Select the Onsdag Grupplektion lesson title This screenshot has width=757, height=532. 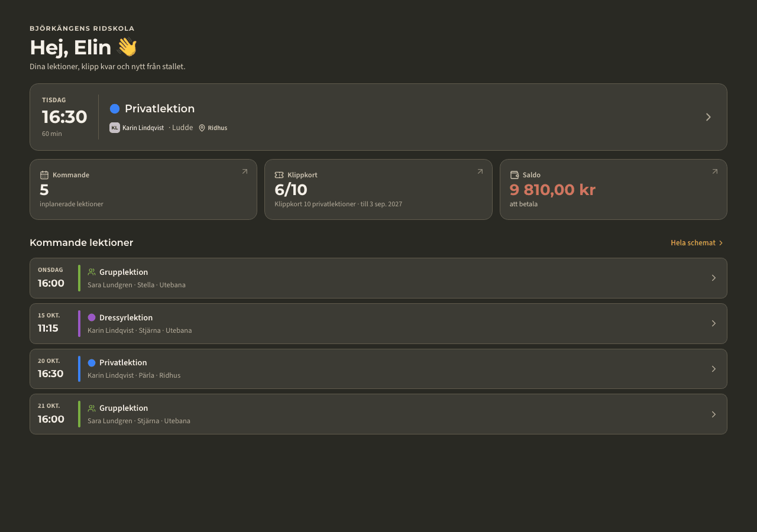124,272
